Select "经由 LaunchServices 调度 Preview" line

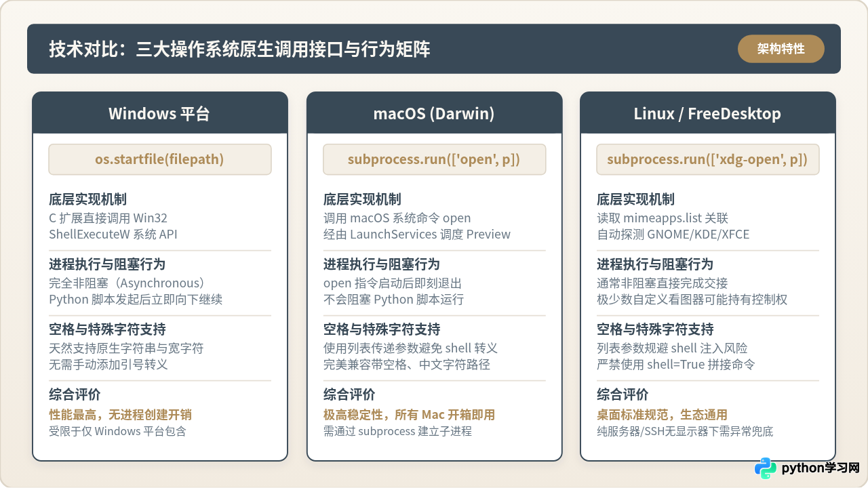(417, 234)
